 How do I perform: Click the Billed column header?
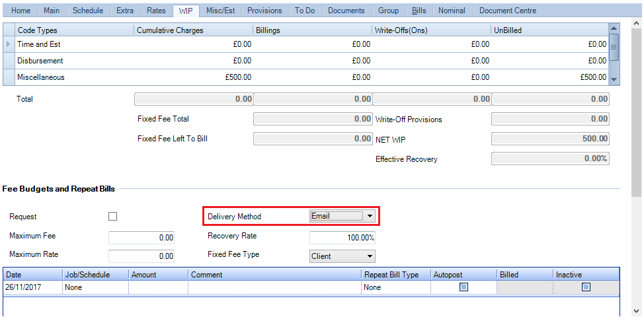coord(525,275)
